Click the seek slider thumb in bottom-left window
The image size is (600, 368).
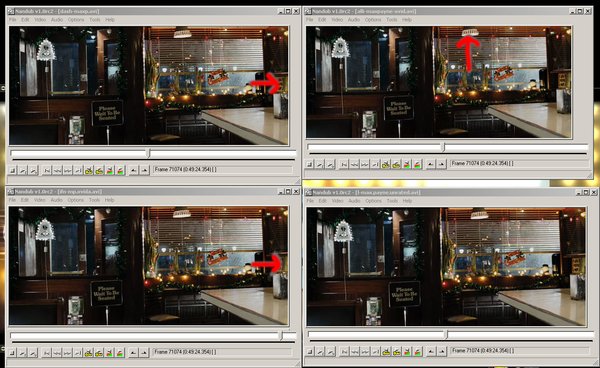(x=281, y=336)
